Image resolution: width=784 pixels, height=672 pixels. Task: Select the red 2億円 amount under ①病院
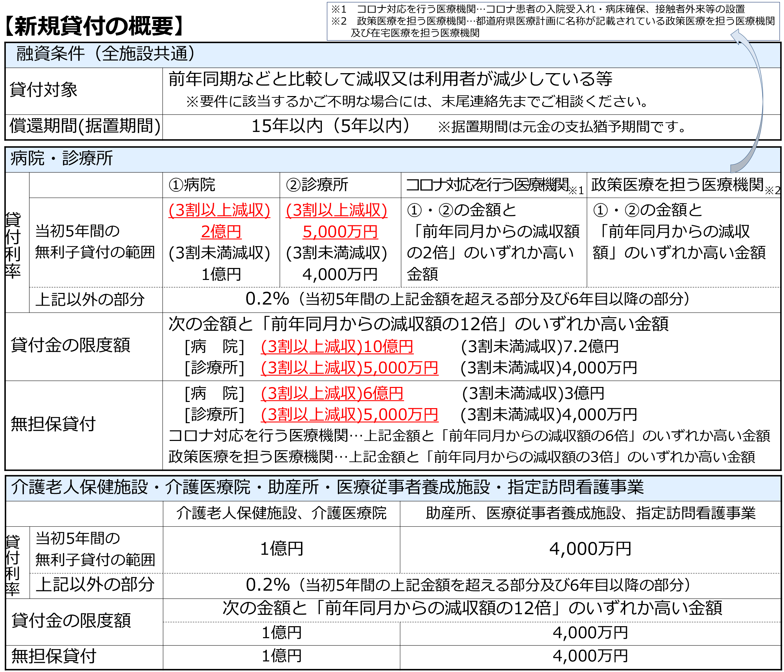(221, 232)
